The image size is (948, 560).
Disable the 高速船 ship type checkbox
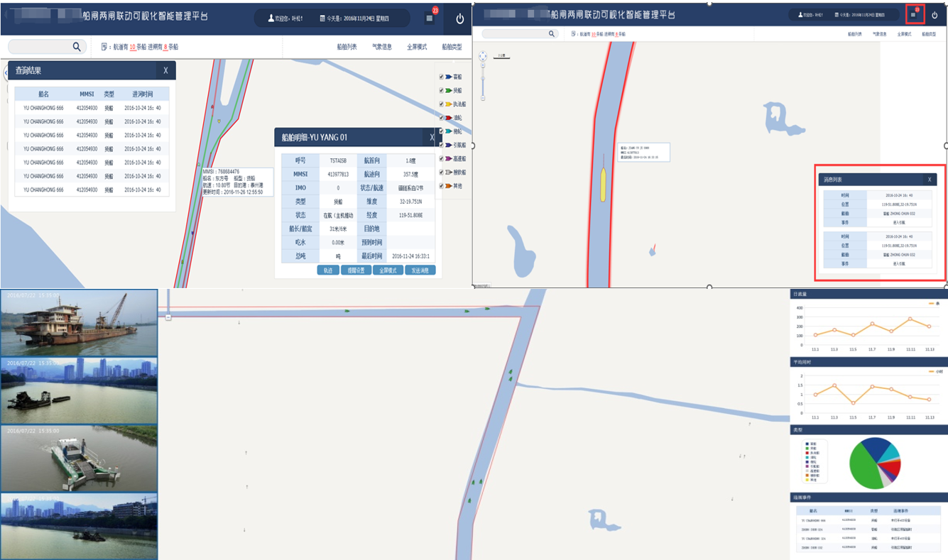441,158
